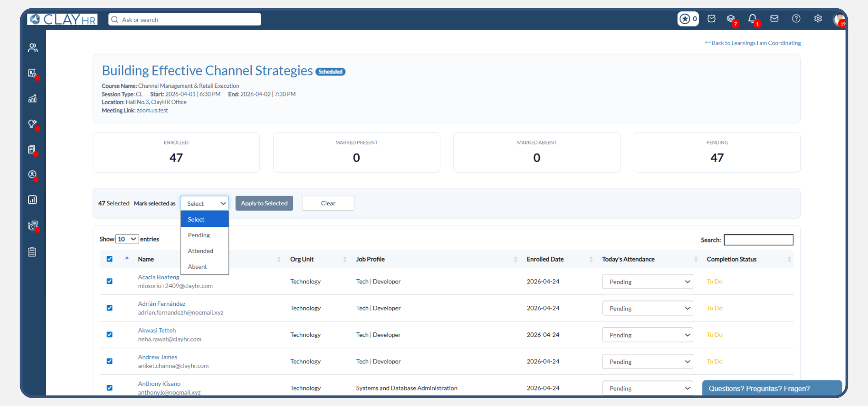The width and height of the screenshot is (868, 406).
Task: Choose Attended in the dropdown list
Action: click(205, 251)
